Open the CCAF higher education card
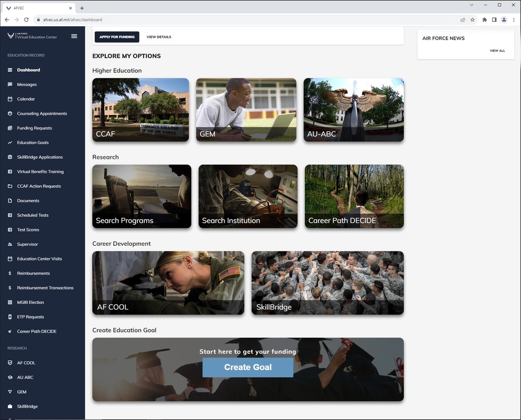This screenshot has width=521, height=420. pyautogui.click(x=141, y=110)
